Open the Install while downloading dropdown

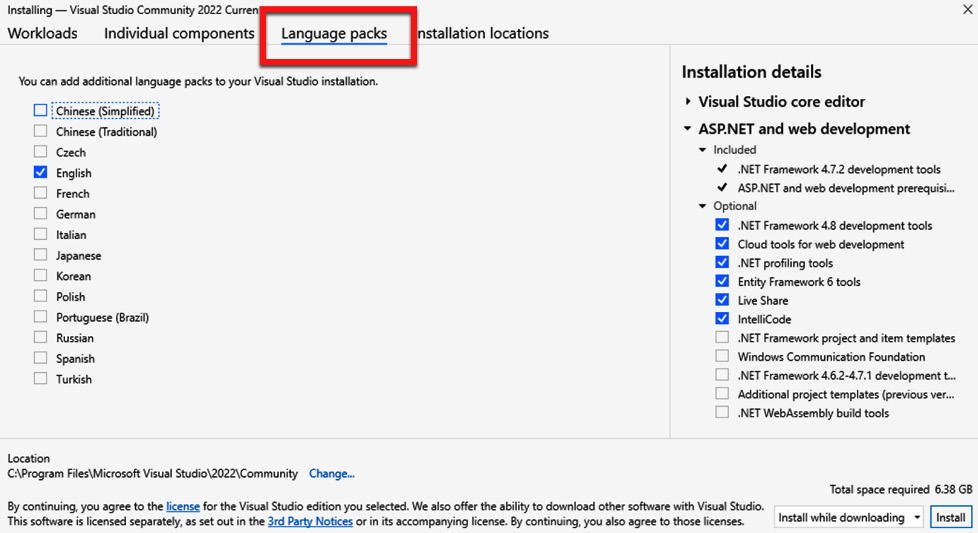849,517
